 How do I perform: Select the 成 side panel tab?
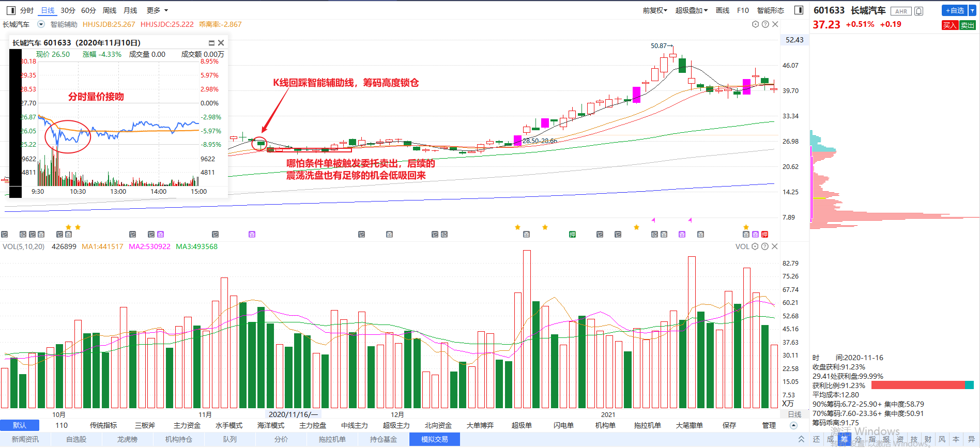point(830,439)
